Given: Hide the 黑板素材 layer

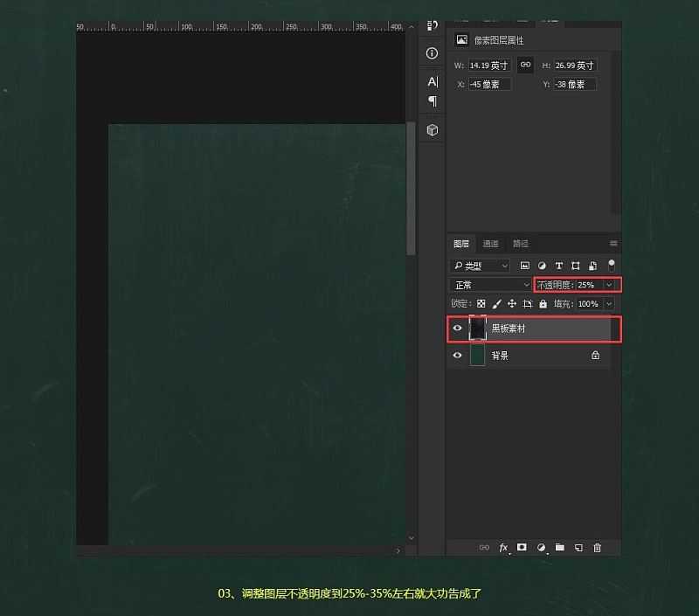Looking at the screenshot, I should (x=457, y=329).
